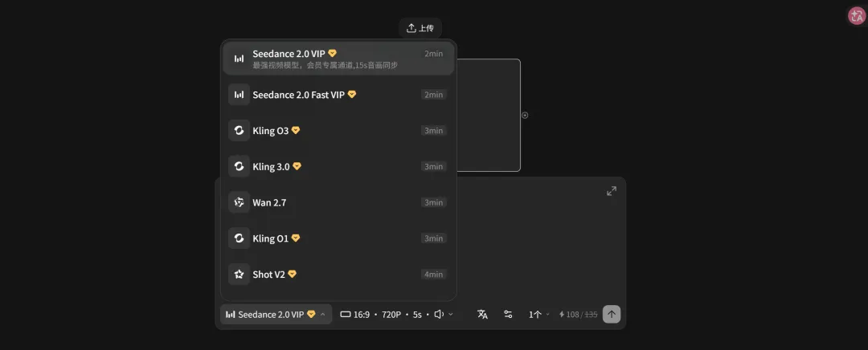Viewport: 868px width, 350px height.
Task: Pick the Wan 2.7 model
Action: [338, 202]
